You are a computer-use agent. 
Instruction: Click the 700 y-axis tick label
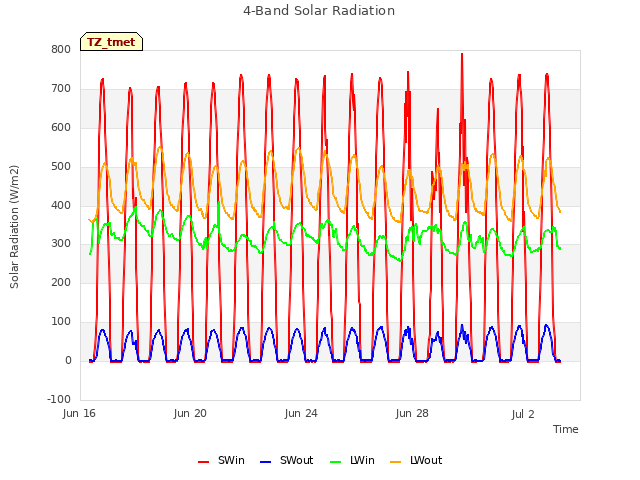point(61,88)
